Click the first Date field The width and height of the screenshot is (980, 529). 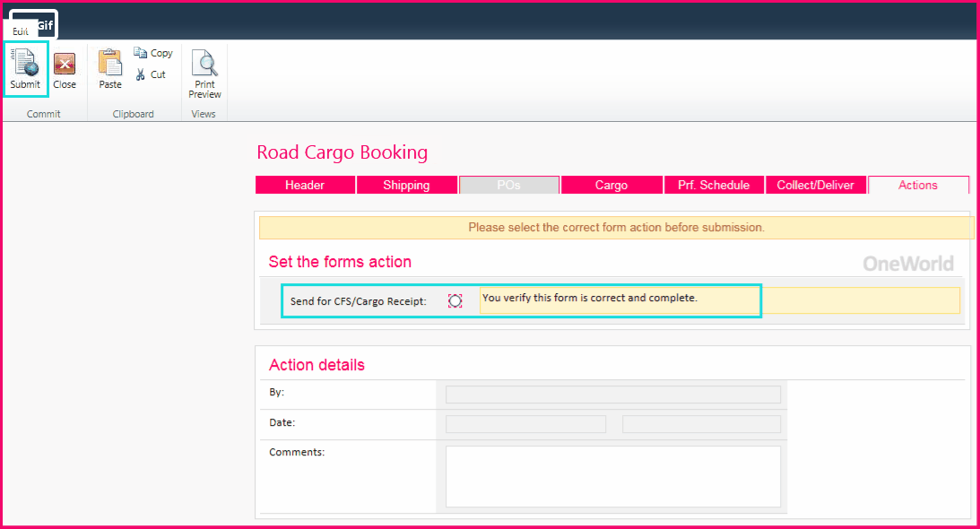click(x=525, y=422)
